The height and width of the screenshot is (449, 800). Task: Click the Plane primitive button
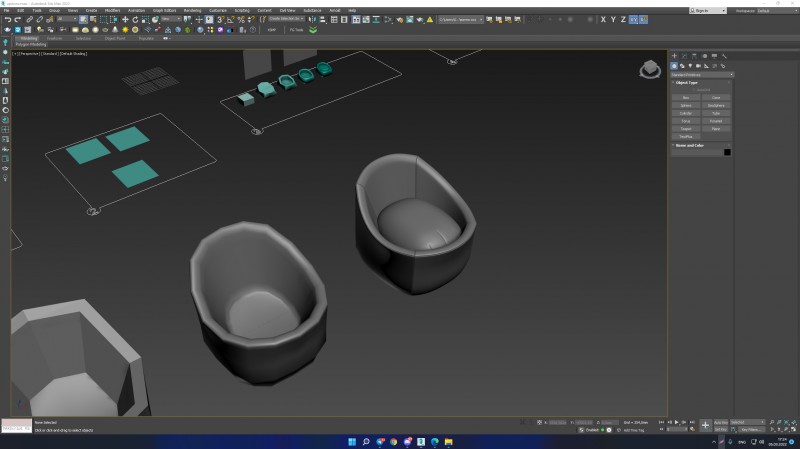point(716,129)
